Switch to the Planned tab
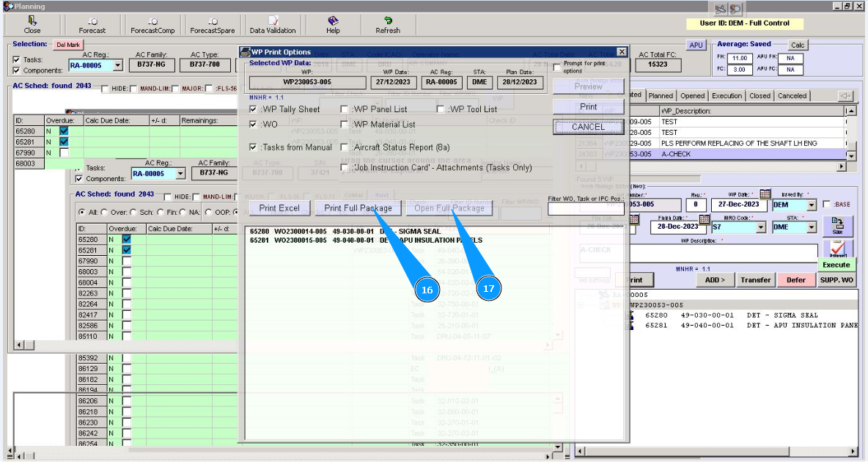The width and height of the screenshot is (868, 462). click(661, 96)
